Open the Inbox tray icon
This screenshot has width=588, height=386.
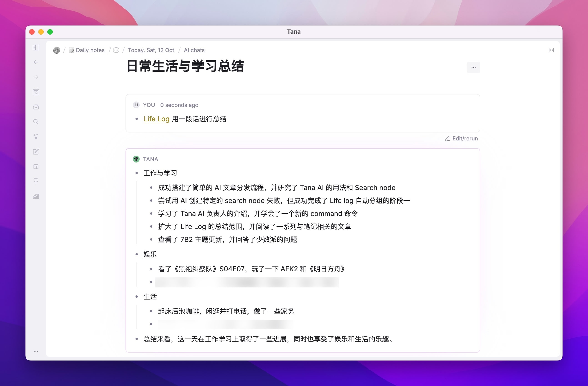36,107
